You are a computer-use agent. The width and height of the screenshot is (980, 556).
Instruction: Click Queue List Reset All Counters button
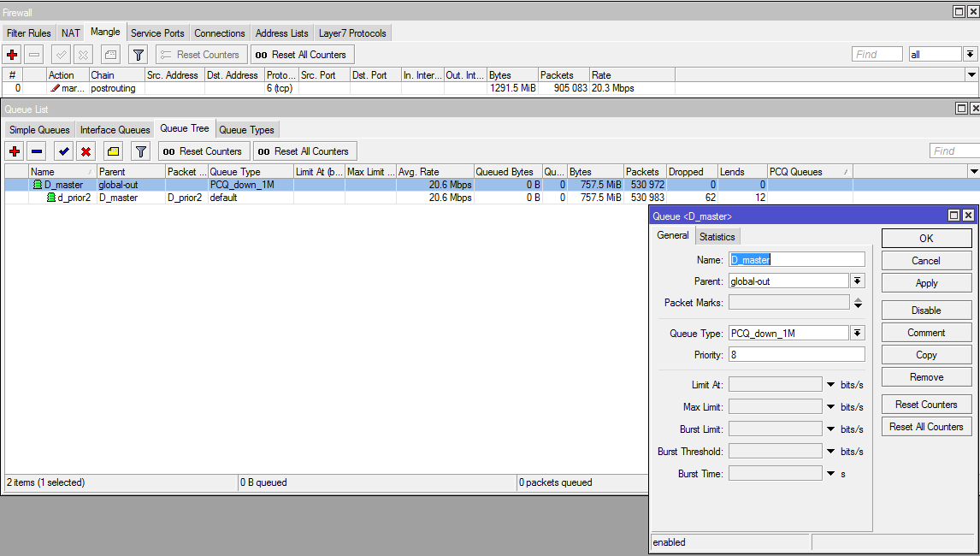(x=304, y=151)
